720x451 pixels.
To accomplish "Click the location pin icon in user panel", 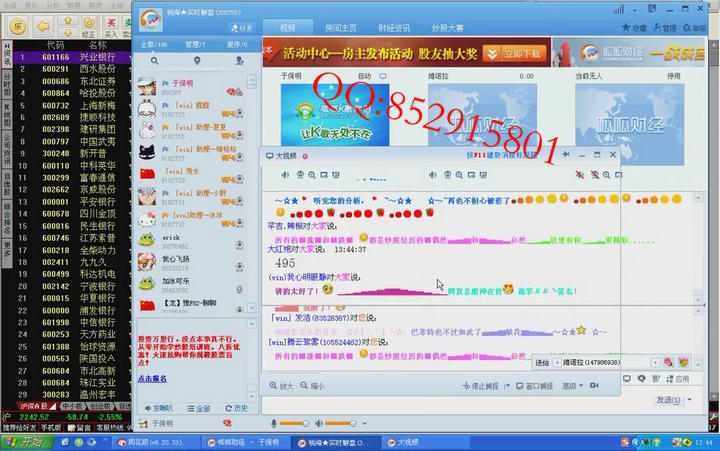I will 196,61.
